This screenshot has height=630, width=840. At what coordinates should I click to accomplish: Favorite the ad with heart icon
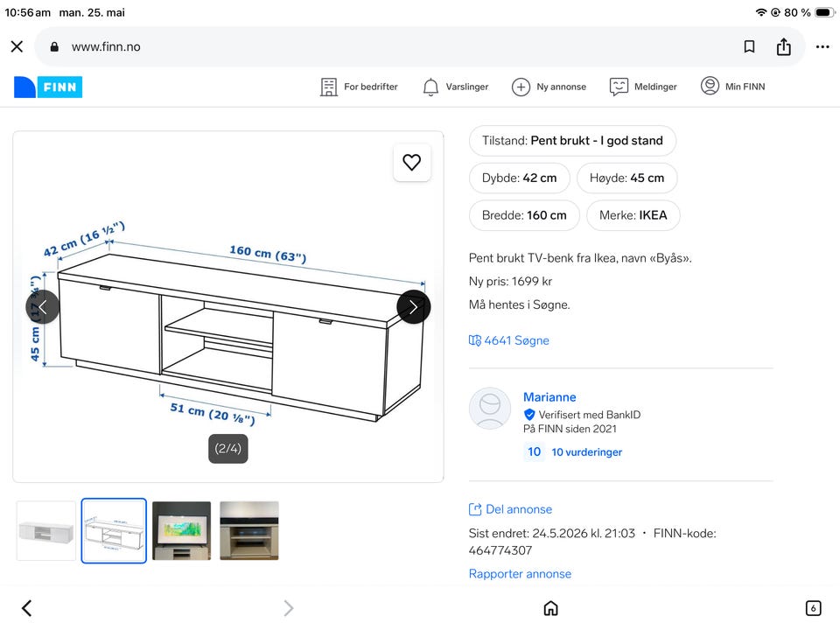tap(412, 163)
